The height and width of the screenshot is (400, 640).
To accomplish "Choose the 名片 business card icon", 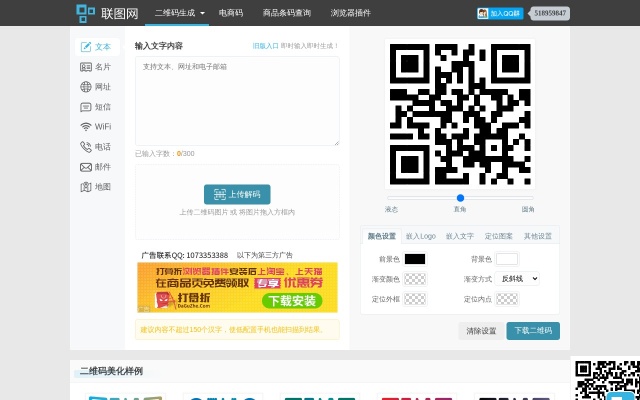I will (86, 67).
